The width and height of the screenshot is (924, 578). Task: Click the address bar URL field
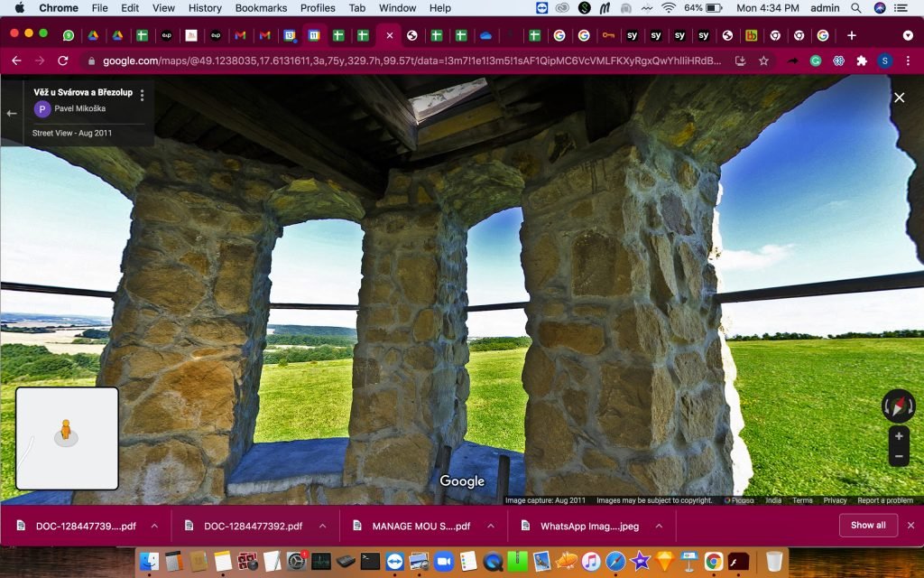(x=406, y=61)
